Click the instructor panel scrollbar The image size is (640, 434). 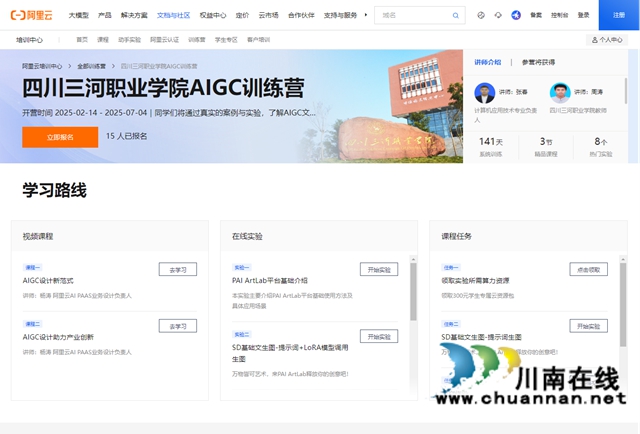(x=626, y=91)
